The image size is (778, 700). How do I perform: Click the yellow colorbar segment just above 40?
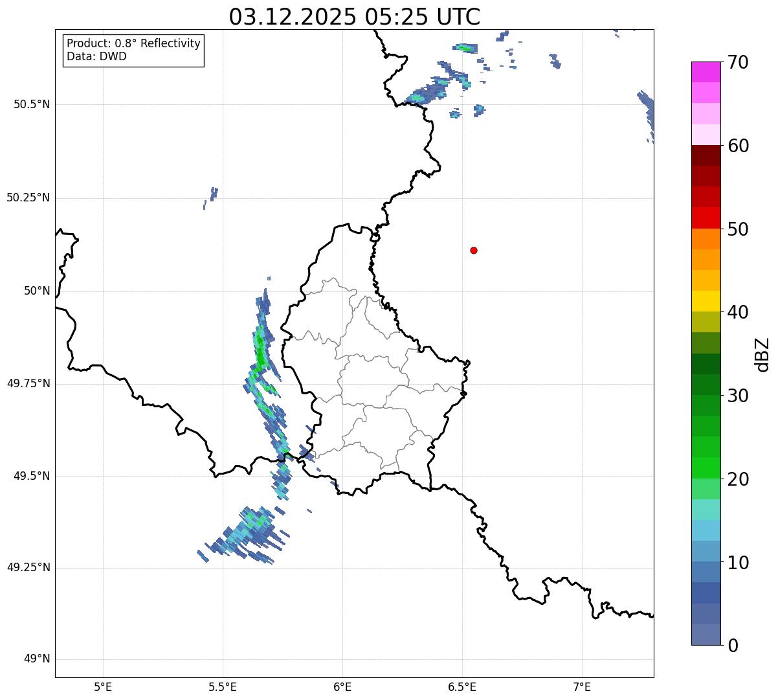(x=706, y=301)
